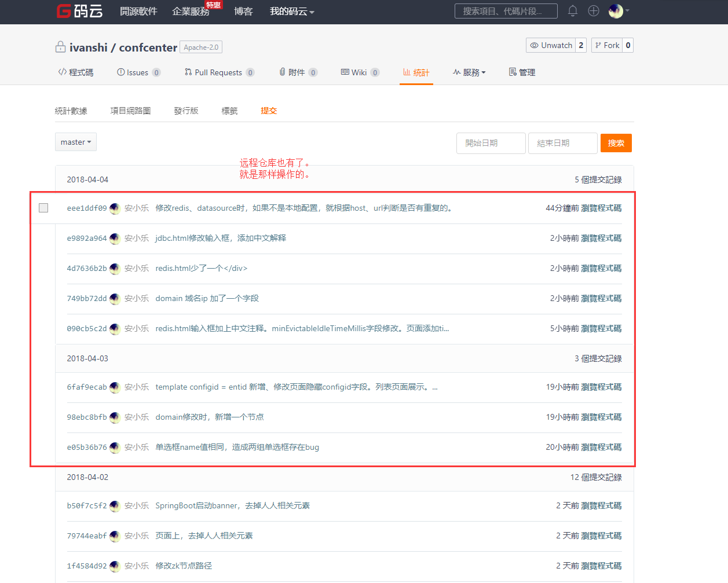The width and height of the screenshot is (728, 583).
Task: Click avatar on commit 6faf9ecab
Action: click(115, 387)
